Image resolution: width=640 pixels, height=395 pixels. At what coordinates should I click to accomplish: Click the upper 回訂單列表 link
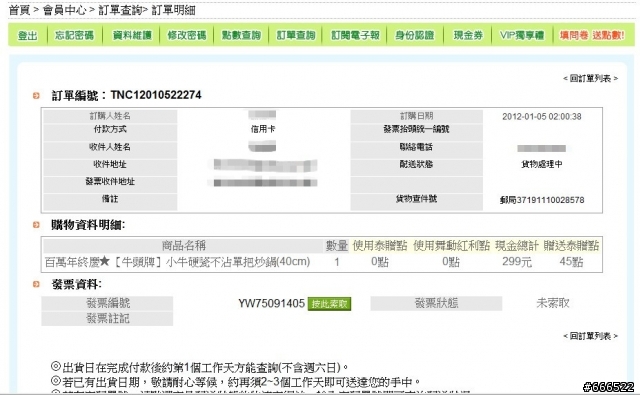tap(590, 78)
